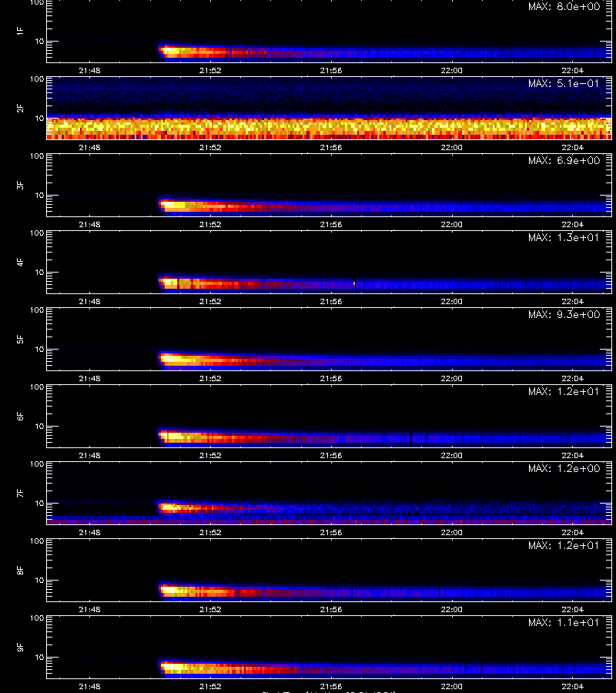Select the MAX: 9.3e+00 annotation
The height and width of the screenshot is (693, 616).
point(564,315)
